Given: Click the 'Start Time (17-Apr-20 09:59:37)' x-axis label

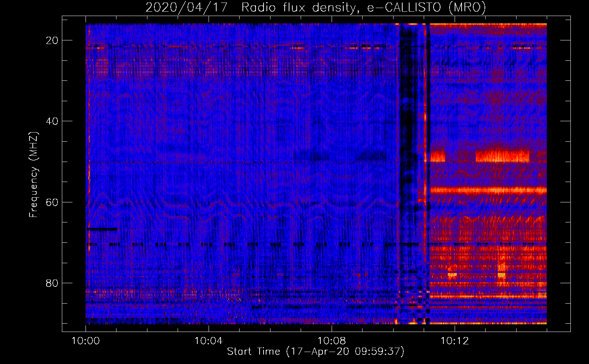Looking at the screenshot, I should coord(316,352).
